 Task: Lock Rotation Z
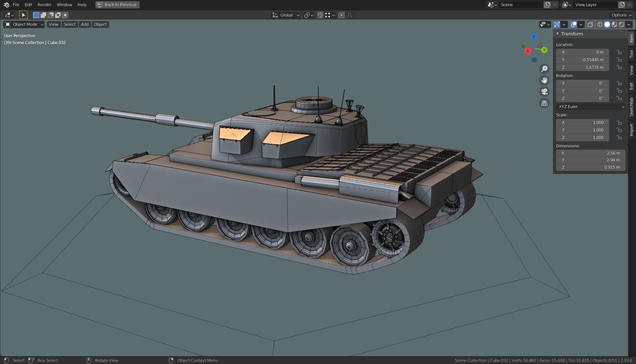pos(619,98)
